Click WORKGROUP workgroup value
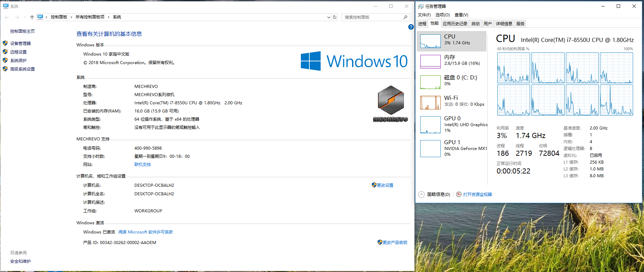Viewport: 644px width, 272px height. point(148,211)
